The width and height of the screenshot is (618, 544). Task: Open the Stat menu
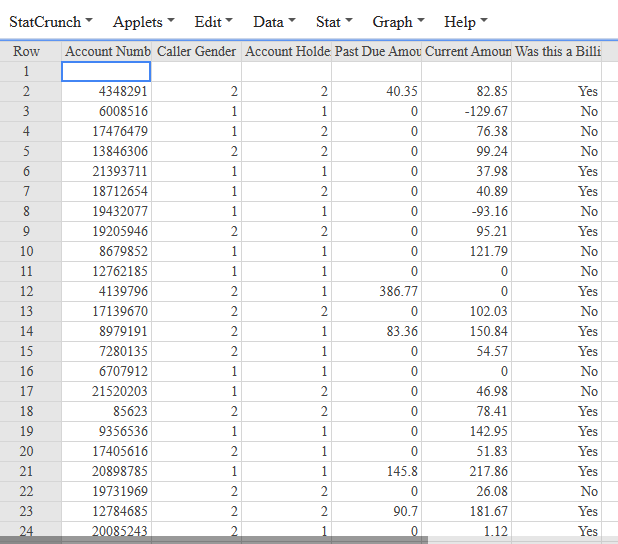tap(334, 22)
